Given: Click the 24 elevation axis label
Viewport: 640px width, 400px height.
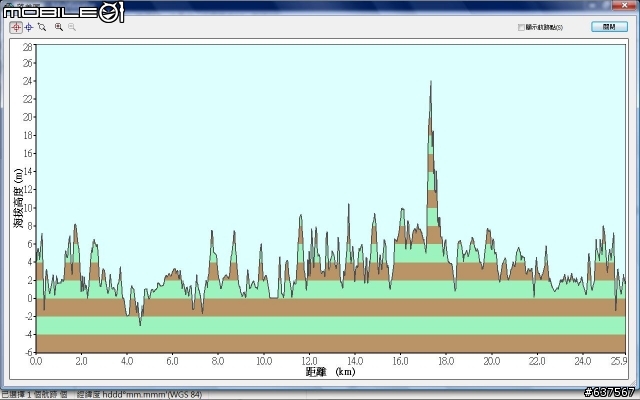Looking at the screenshot, I should (x=27, y=81).
